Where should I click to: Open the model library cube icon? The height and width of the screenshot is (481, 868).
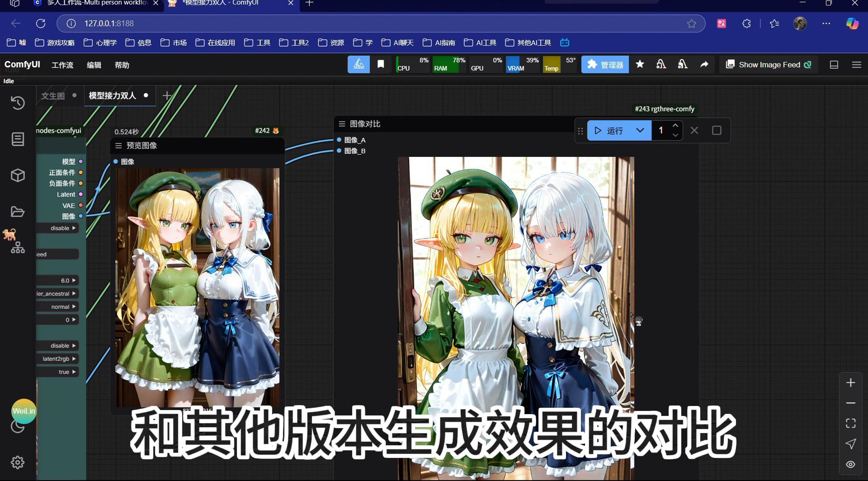tap(18, 175)
